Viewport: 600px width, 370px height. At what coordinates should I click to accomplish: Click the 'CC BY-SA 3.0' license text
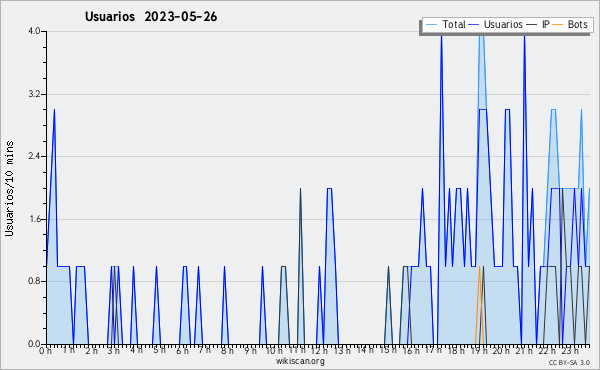point(569,362)
